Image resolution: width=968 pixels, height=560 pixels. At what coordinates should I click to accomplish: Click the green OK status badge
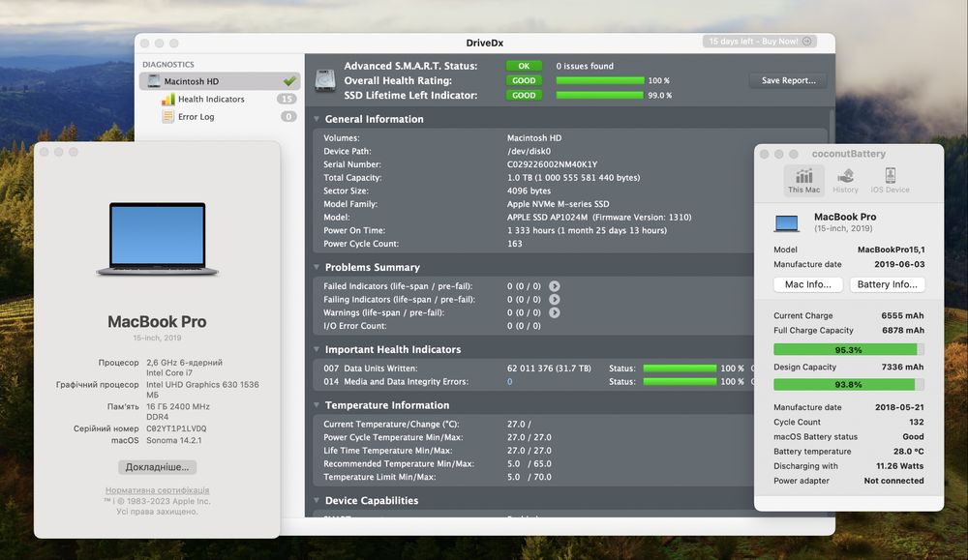[524, 66]
